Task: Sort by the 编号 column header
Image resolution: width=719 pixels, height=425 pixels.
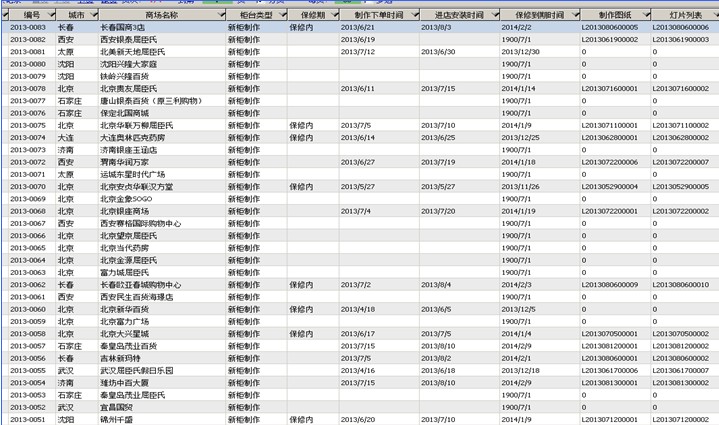Action: [x=30, y=16]
